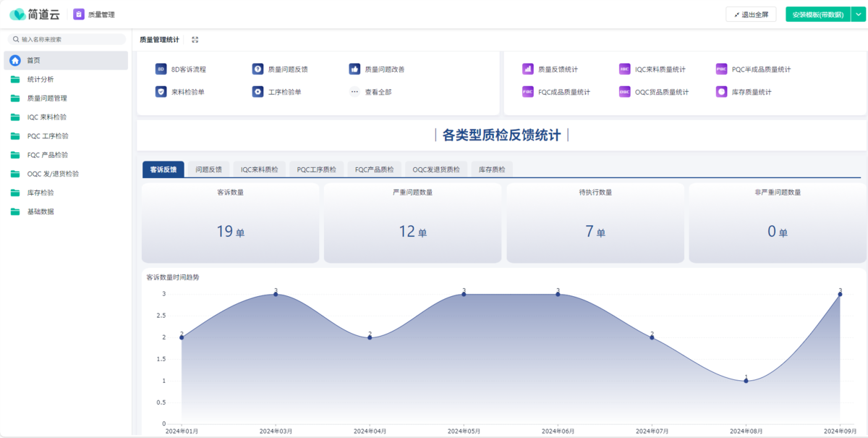The width and height of the screenshot is (868, 438).
Task: Open the 质量问题反馈 icon
Action: [x=258, y=70]
